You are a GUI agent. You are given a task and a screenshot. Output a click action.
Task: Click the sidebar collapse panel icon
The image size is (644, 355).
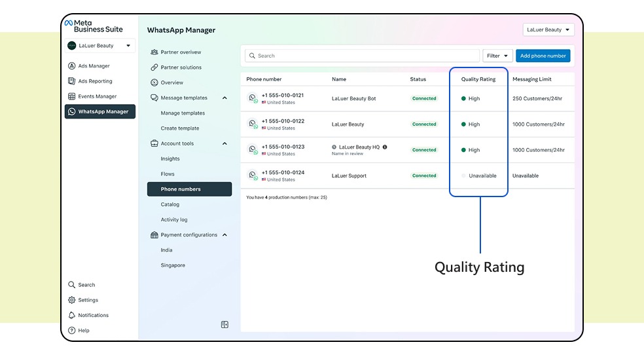[224, 325]
